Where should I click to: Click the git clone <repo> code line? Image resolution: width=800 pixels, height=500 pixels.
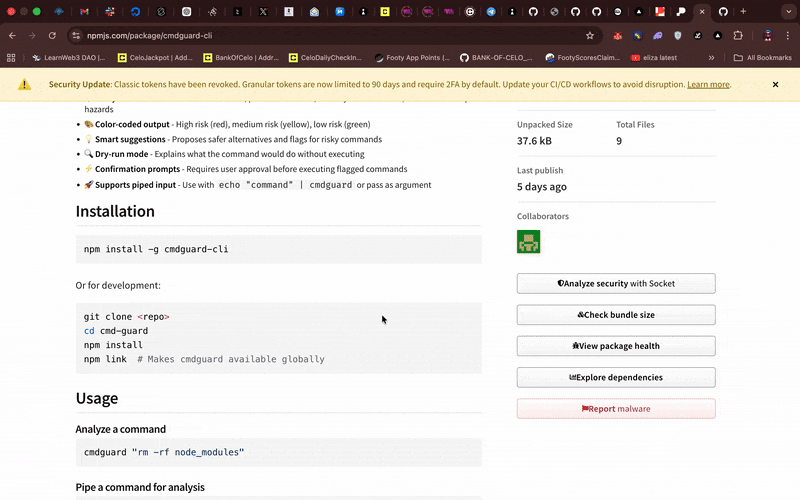(x=127, y=316)
